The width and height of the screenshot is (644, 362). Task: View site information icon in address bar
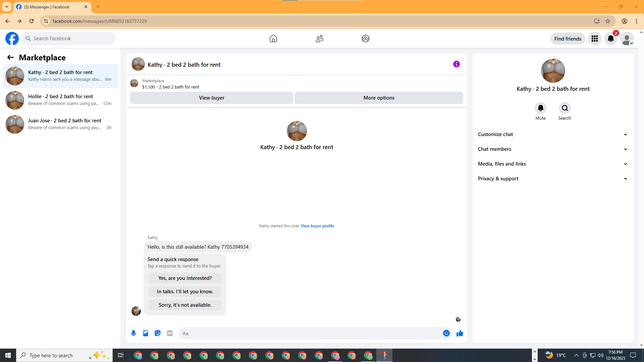pos(46,21)
